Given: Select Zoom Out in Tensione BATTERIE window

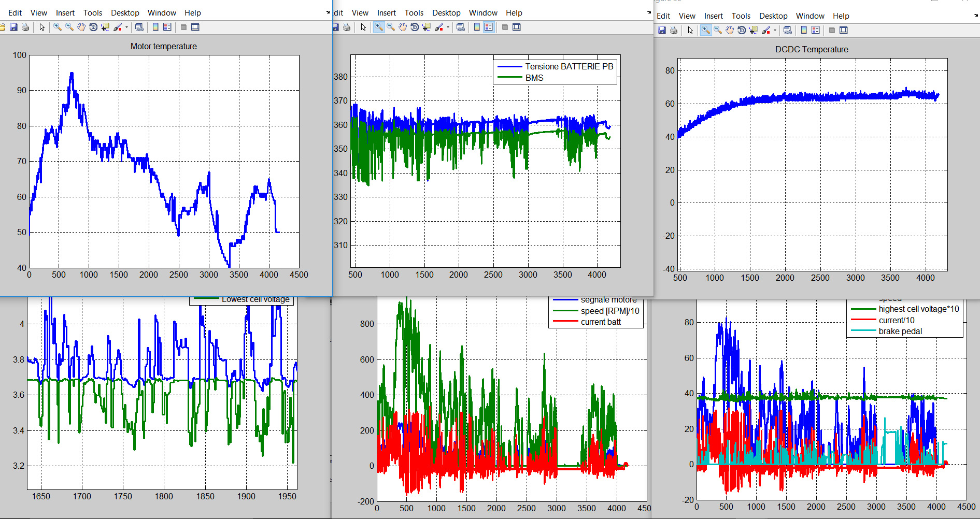Looking at the screenshot, I should [x=391, y=27].
